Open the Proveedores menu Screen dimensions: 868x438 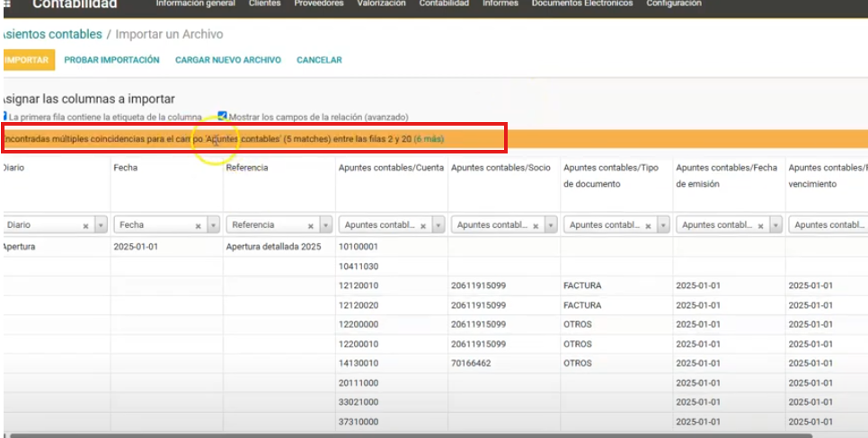tap(318, 4)
